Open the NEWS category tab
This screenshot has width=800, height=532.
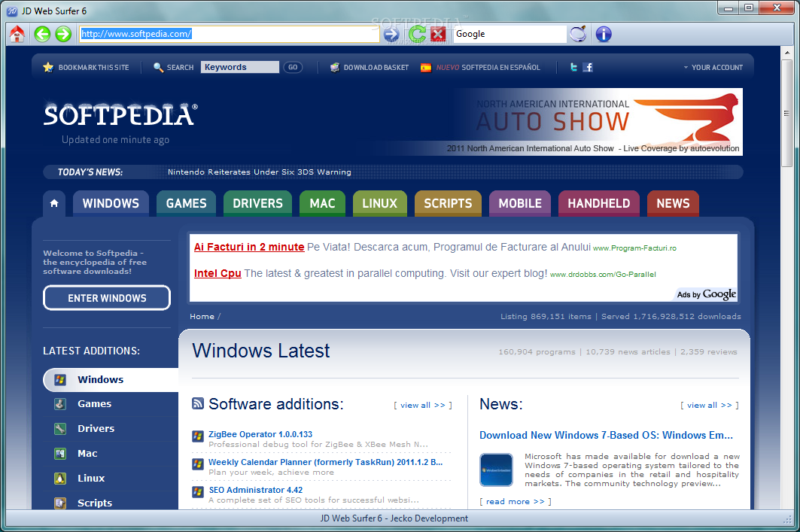[x=673, y=203]
